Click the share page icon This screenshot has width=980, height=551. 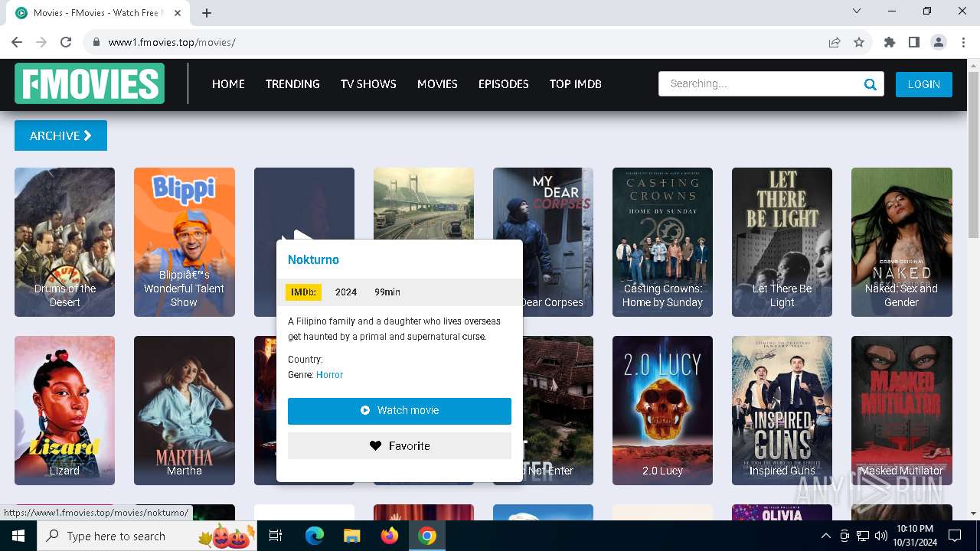[835, 42]
